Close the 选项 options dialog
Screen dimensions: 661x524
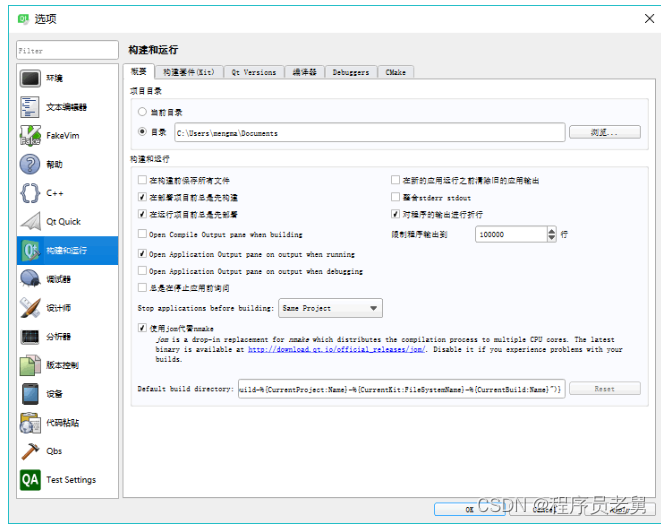[649, 19]
